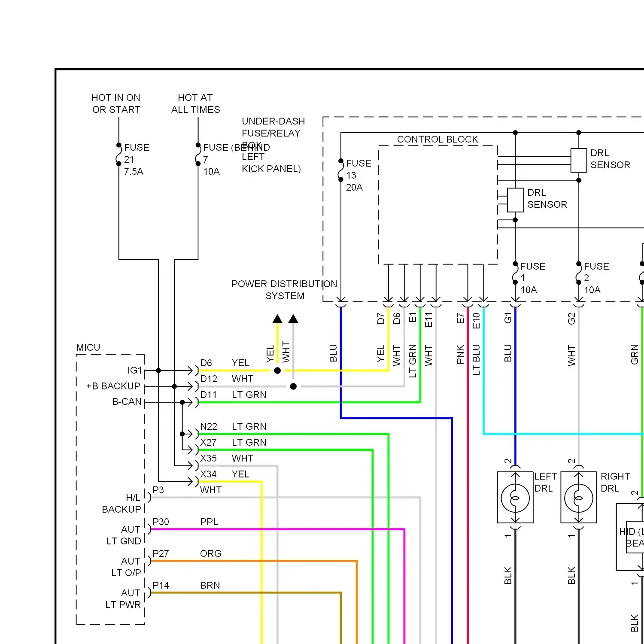The height and width of the screenshot is (644, 644).
Task: Click the N22 connector pin label
Action: [x=209, y=426]
